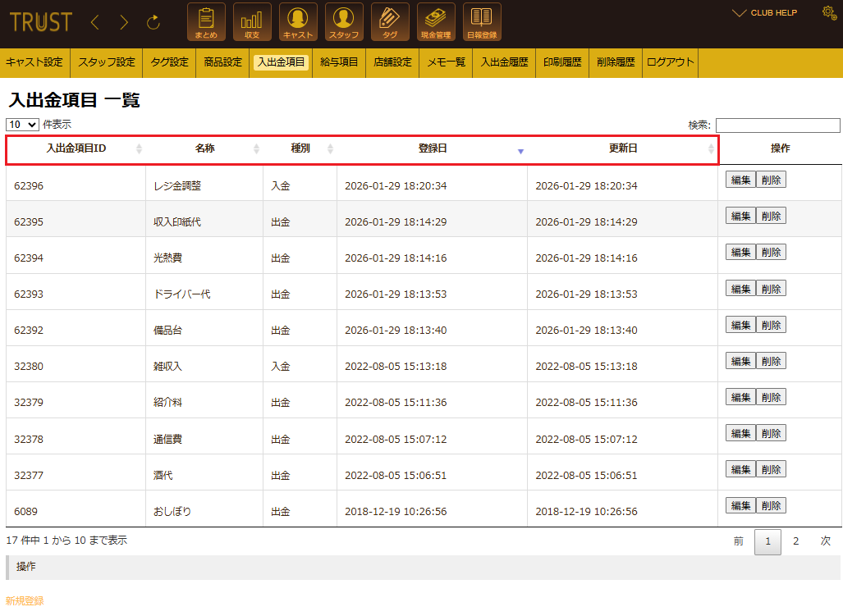Screen dimensions: 843x616
Task: Open the 日報登録 daily report icon
Action: click(x=482, y=22)
